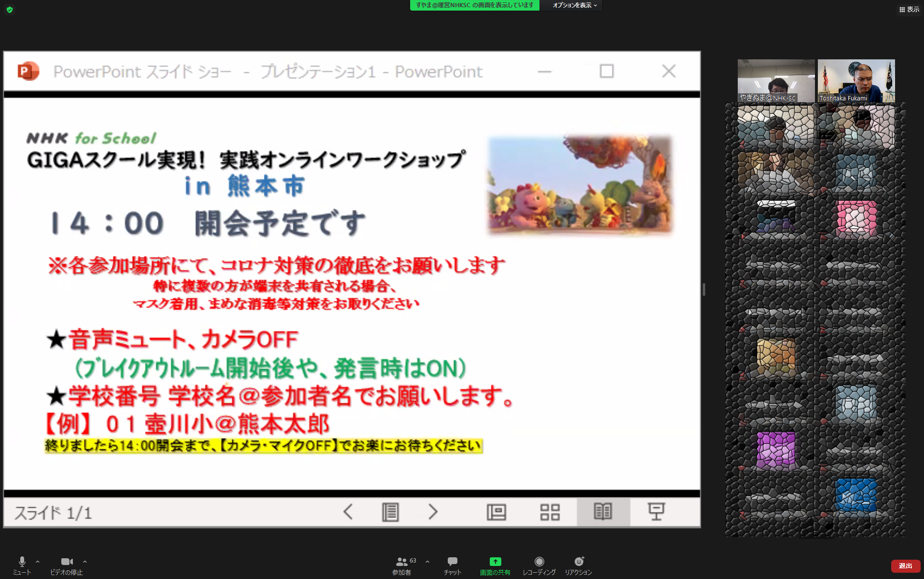Click the green share screen icon
This screenshot has width=924, height=579.
click(495, 562)
